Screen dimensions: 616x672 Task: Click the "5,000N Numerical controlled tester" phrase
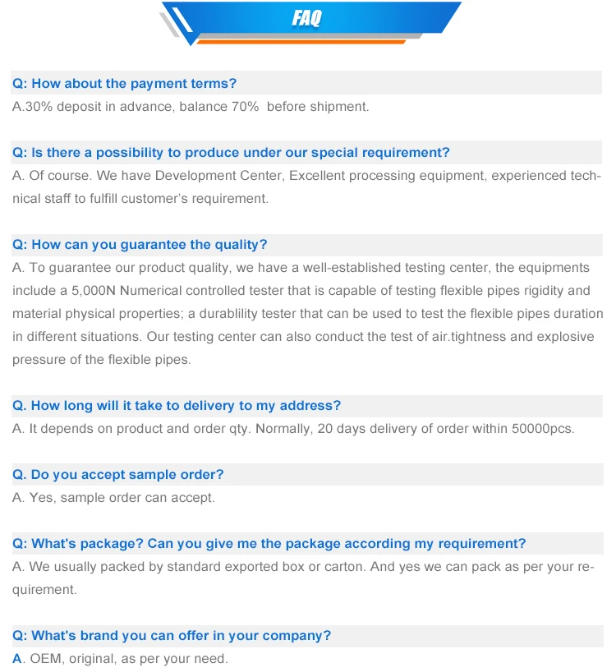pos(159,290)
